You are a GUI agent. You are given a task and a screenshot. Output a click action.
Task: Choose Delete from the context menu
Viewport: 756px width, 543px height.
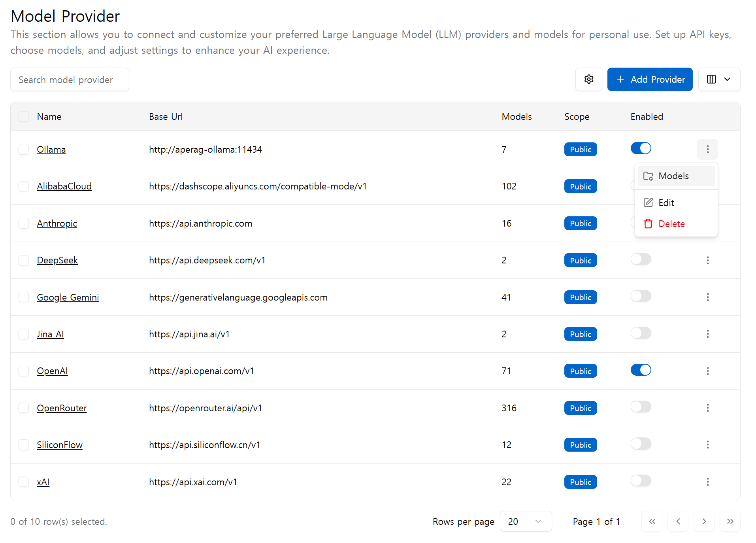click(676, 224)
